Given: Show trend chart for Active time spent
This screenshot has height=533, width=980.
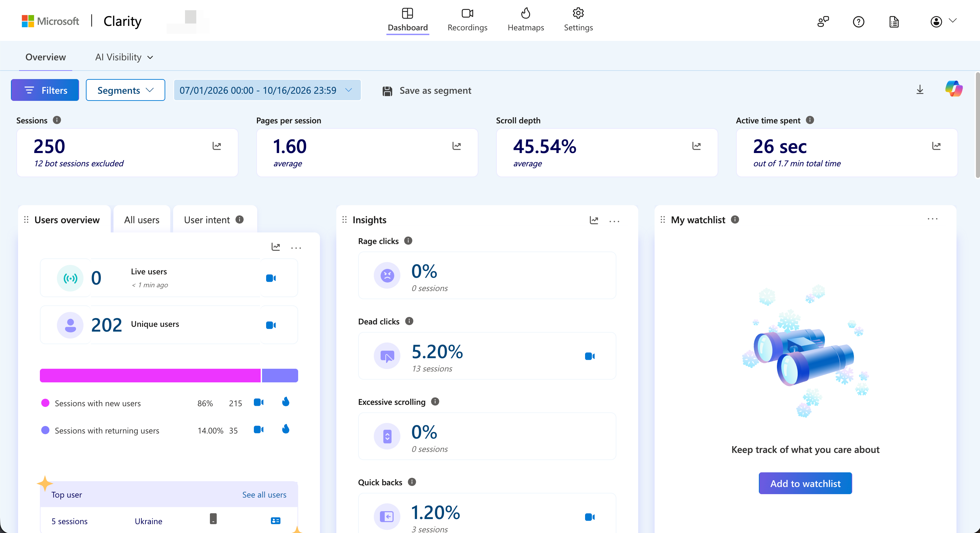Looking at the screenshot, I should tap(936, 146).
